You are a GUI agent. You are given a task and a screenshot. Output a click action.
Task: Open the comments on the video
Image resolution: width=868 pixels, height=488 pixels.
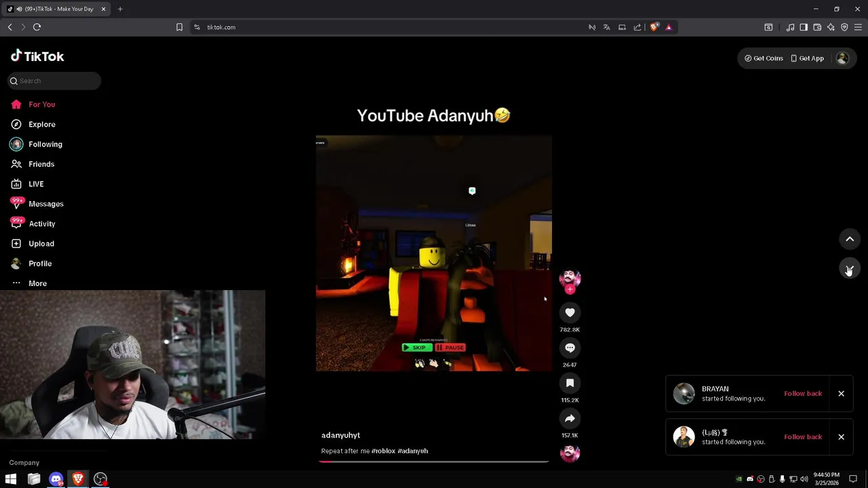[x=570, y=348]
